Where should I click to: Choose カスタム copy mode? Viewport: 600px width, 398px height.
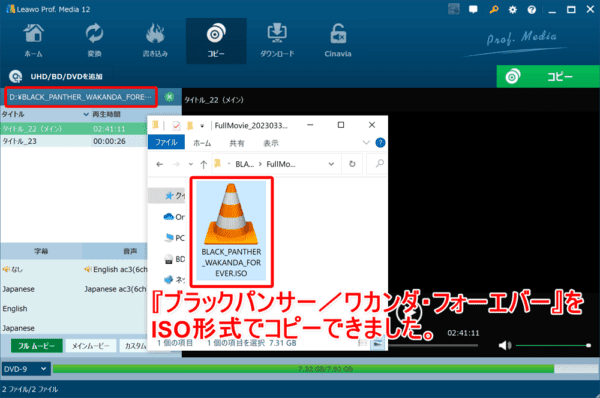click(134, 346)
